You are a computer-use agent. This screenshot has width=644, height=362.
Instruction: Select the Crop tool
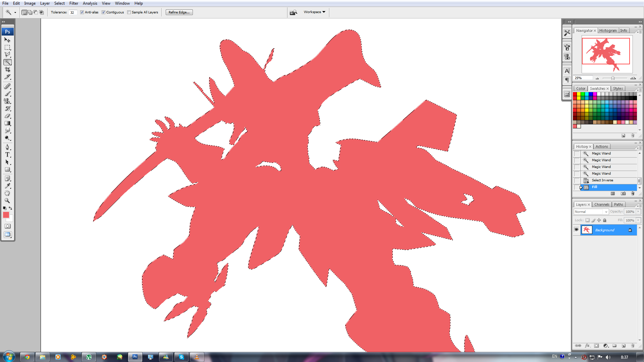tap(7, 69)
